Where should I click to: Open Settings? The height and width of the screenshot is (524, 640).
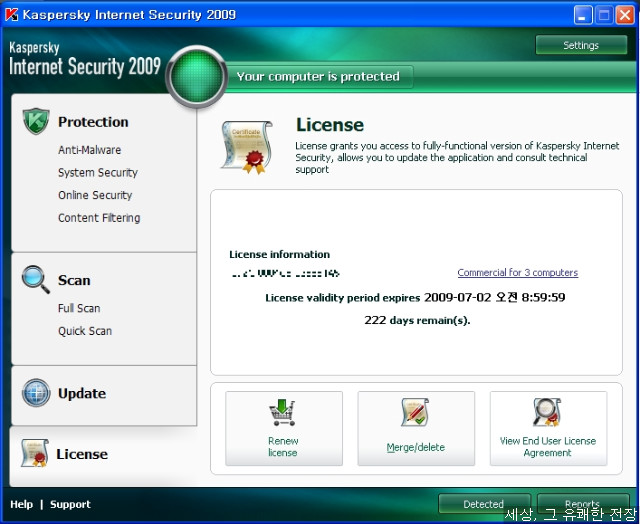[x=581, y=45]
